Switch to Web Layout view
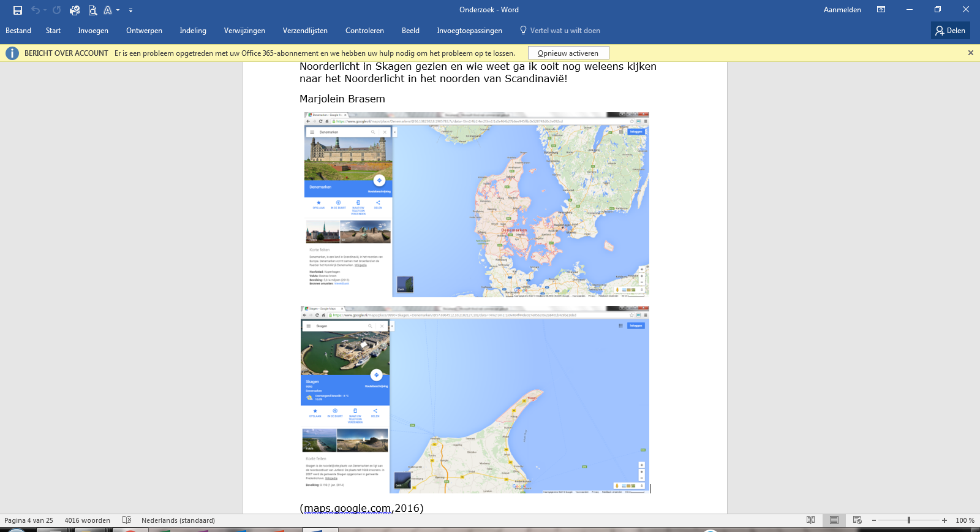 pyautogui.click(x=857, y=520)
